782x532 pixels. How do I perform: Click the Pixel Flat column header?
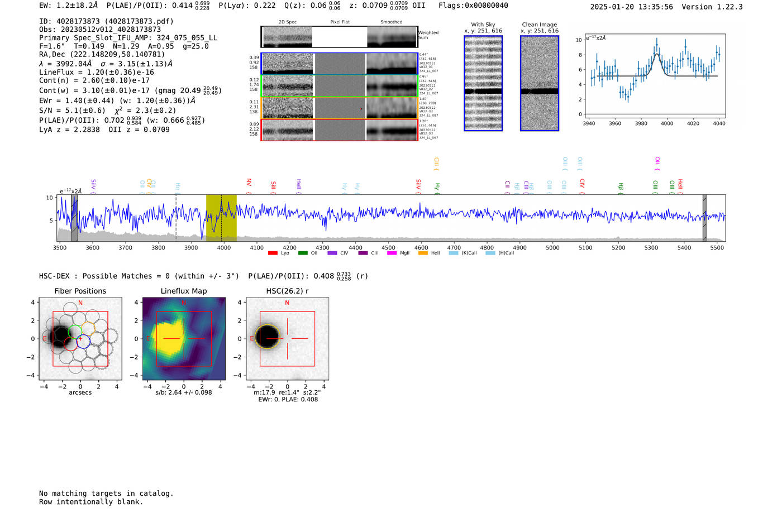(x=340, y=22)
